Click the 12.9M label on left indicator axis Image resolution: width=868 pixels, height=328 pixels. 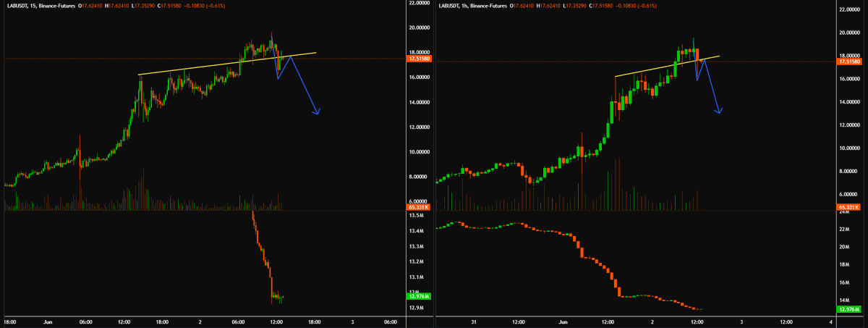(416, 308)
